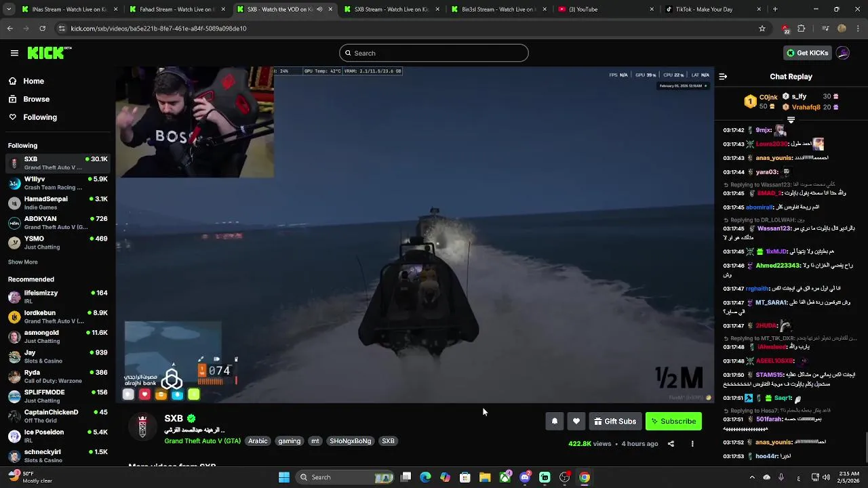Open the Chrome extensions puzzle icon
This screenshot has width=868, height=488.
point(802,28)
